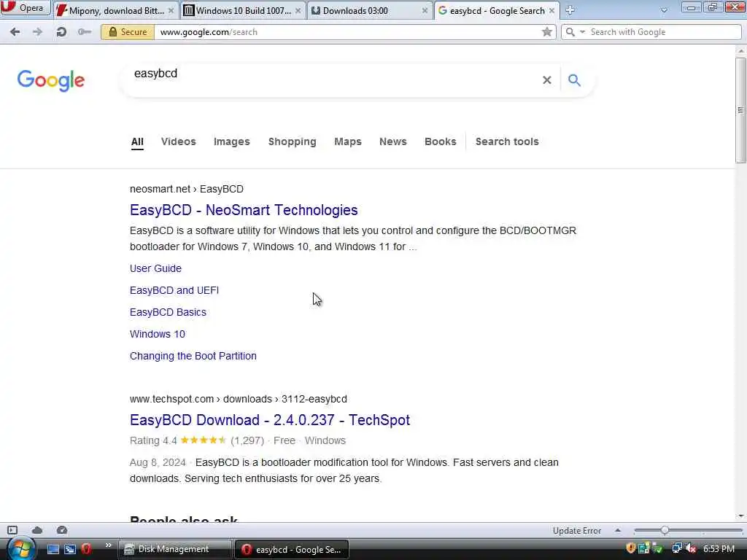
Task: Bookmark page with the star icon
Action: 546,32
